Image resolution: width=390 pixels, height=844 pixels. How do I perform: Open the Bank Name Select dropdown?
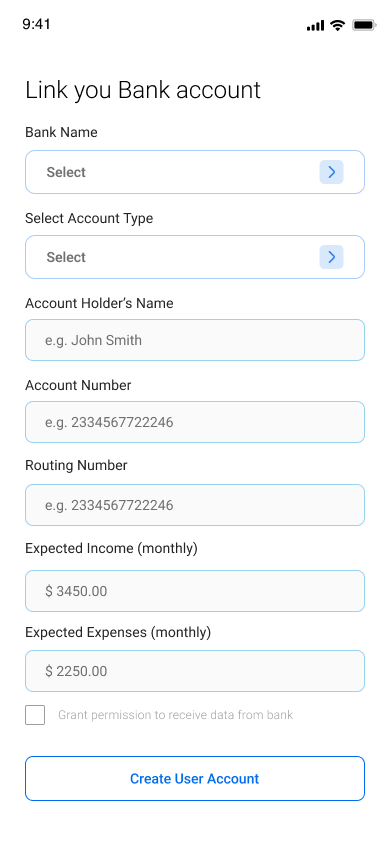click(x=195, y=172)
